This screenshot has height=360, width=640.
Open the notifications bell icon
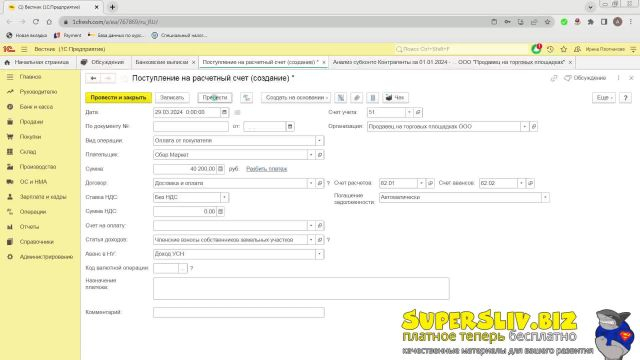[x=536, y=49]
